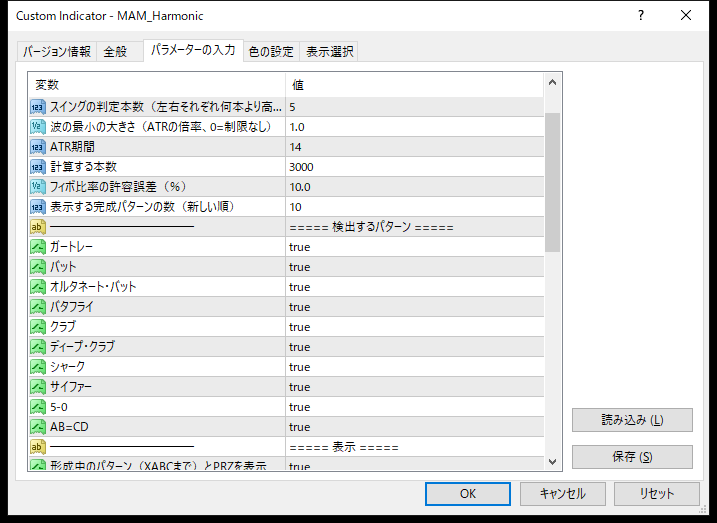Select the 計算する本数 variable name
The height and width of the screenshot is (523, 717).
pos(83,167)
